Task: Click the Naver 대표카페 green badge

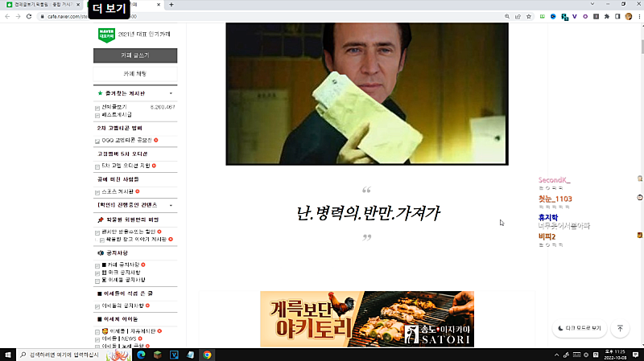Action: tap(106, 35)
